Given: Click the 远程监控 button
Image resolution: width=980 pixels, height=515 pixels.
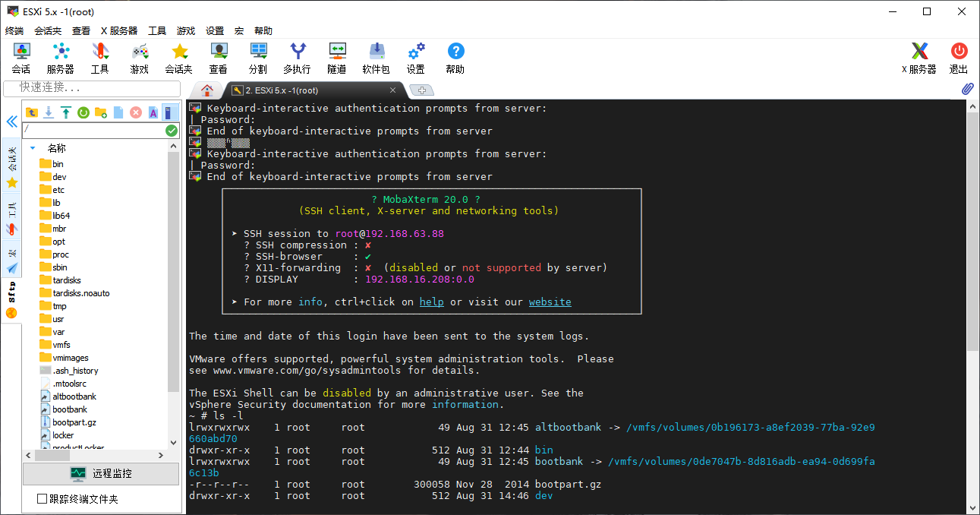Looking at the screenshot, I should point(101,473).
